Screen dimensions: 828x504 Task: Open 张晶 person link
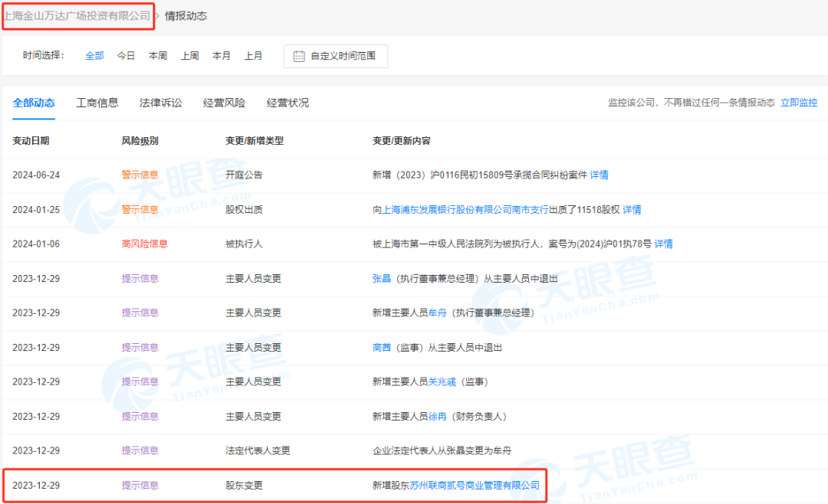click(381, 279)
